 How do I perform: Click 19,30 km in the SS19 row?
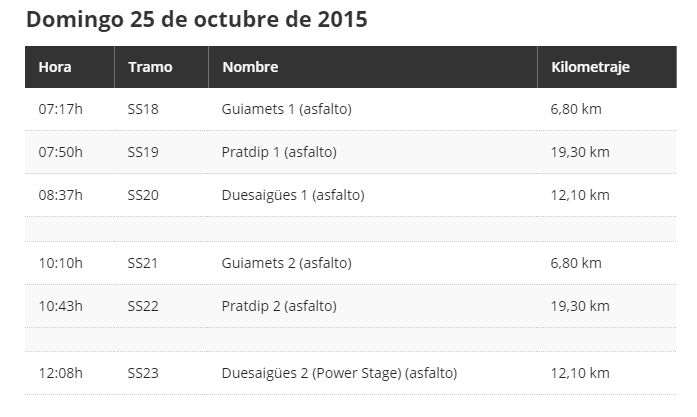(580, 152)
